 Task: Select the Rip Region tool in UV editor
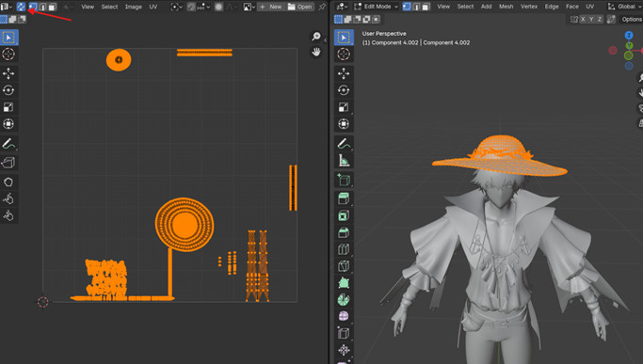tap(8, 163)
